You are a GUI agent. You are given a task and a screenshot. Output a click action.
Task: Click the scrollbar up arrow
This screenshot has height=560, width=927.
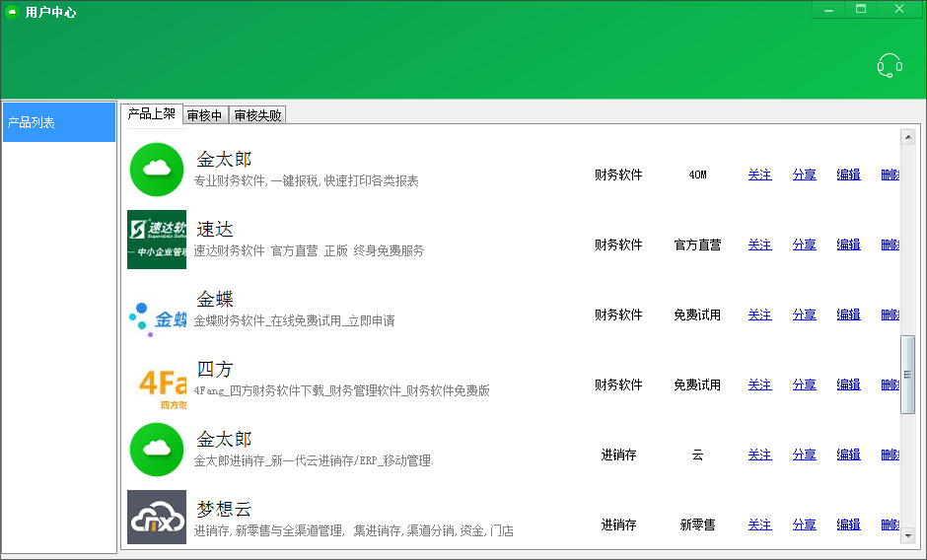pos(908,137)
